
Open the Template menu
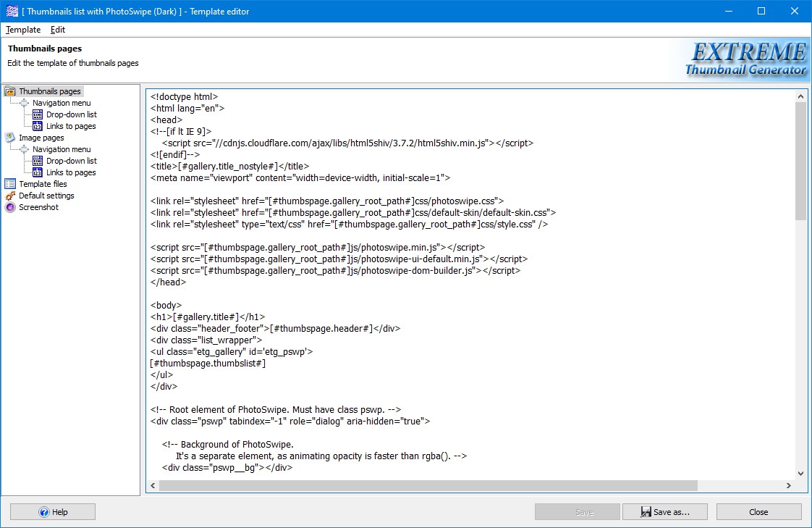coord(22,30)
